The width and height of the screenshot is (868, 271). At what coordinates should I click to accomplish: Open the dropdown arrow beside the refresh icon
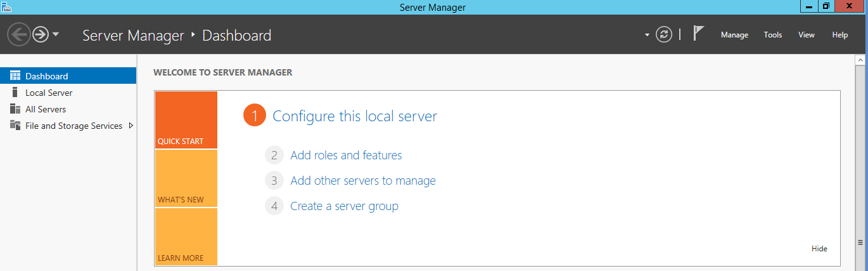[647, 35]
